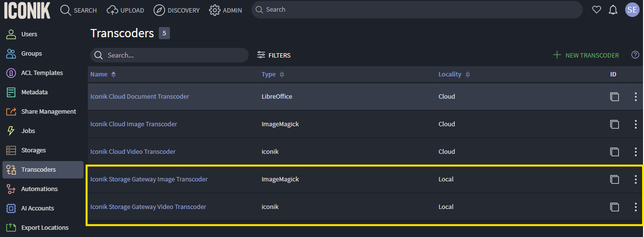This screenshot has height=237, width=644.
Task: Copy ID of Iconik Cloud Image Transcoder
Action: pyautogui.click(x=614, y=124)
